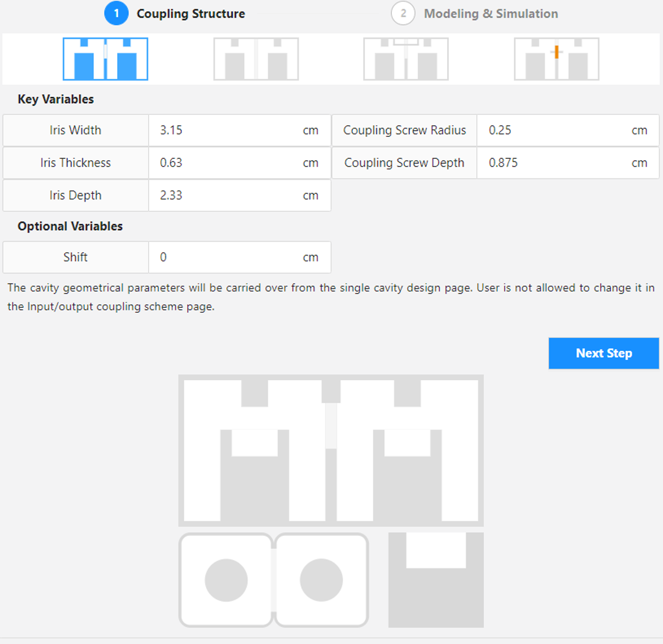Viewport: 663px width, 644px height.
Task: Click the large side-view cavity diagram
Action: (331, 451)
